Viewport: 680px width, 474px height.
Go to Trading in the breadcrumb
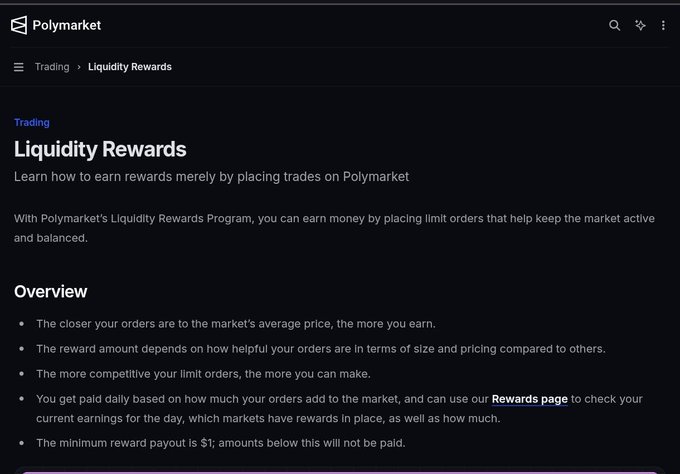(x=52, y=67)
